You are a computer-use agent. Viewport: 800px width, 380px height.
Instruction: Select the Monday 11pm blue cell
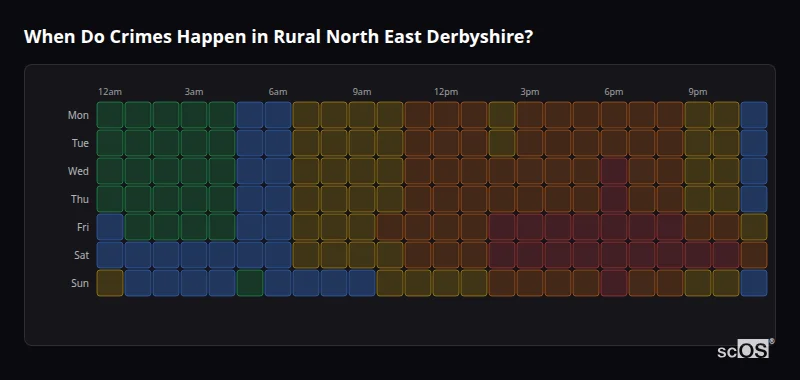754,115
